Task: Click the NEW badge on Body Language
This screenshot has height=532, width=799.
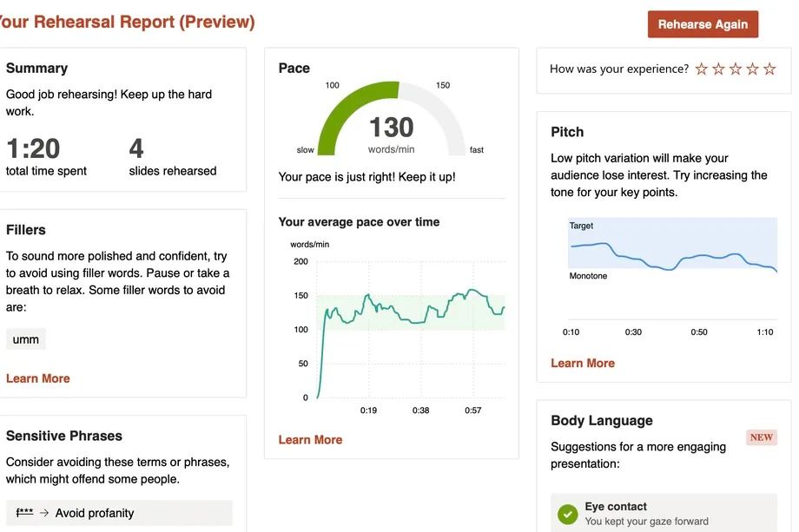Action: click(761, 437)
